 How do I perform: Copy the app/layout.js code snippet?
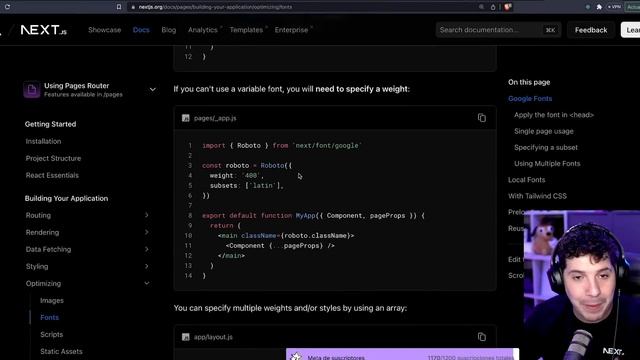pyautogui.click(x=482, y=337)
